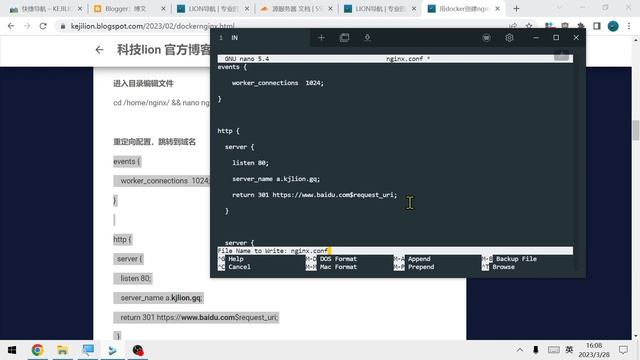Click nano's Cancel option

click(x=239, y=267)
